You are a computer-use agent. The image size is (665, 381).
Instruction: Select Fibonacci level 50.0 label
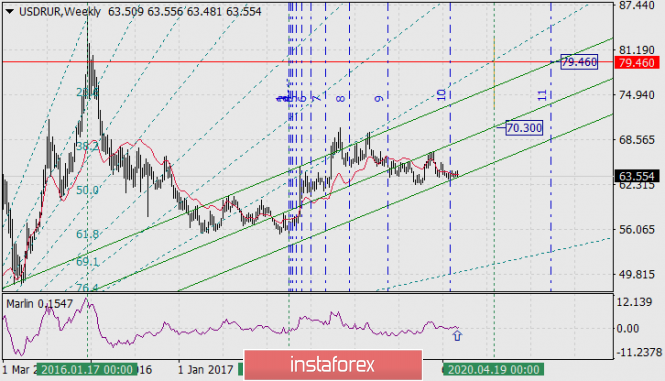click(x=87, y=190)
